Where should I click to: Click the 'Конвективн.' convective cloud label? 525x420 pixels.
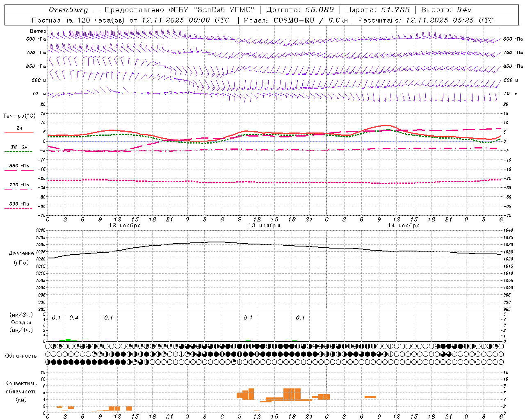click(21, 383)
